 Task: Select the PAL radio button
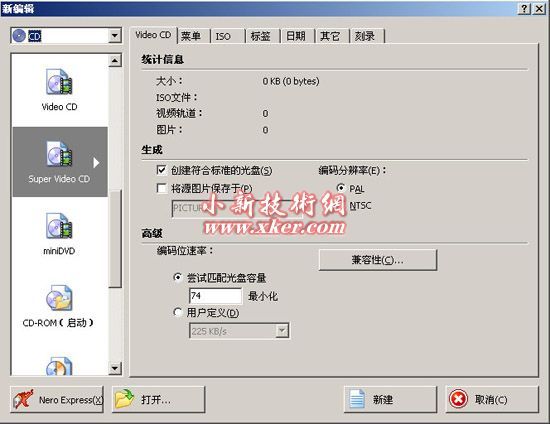click(341, 188)
